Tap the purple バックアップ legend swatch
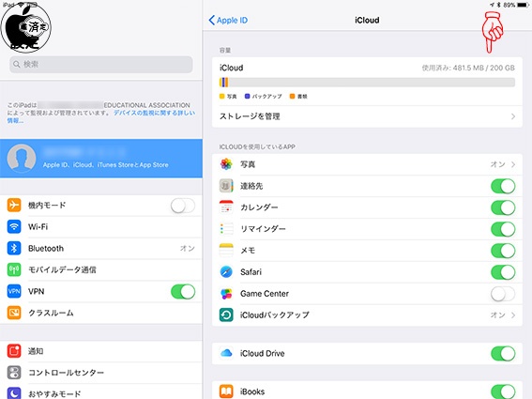The height and width of the screenshot is (399, 532). tap(247, 96)
